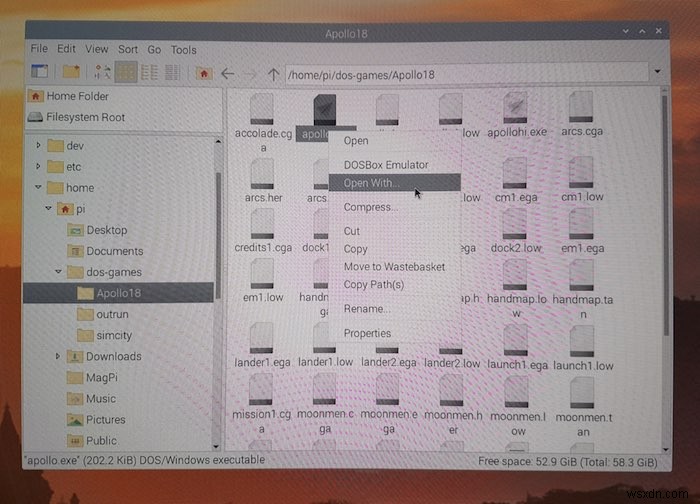Collapse the home folder tree node
This screenshot has height=504, width=700.
pyautogui.click(x=38, y=187)
